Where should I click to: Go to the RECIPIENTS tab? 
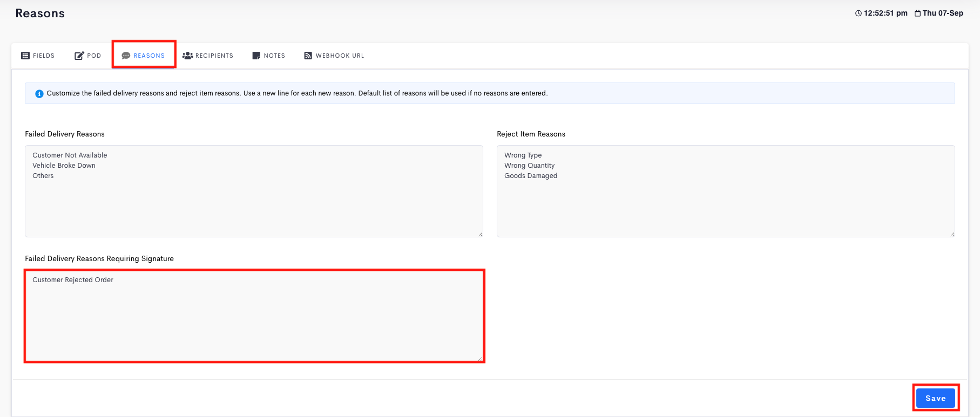(208, 56)
